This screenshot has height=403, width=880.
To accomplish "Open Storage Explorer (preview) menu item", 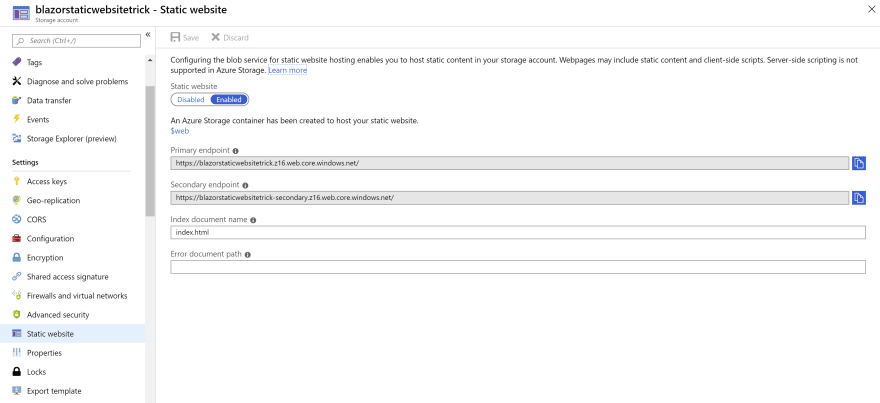I will click(x=72, y=139).
